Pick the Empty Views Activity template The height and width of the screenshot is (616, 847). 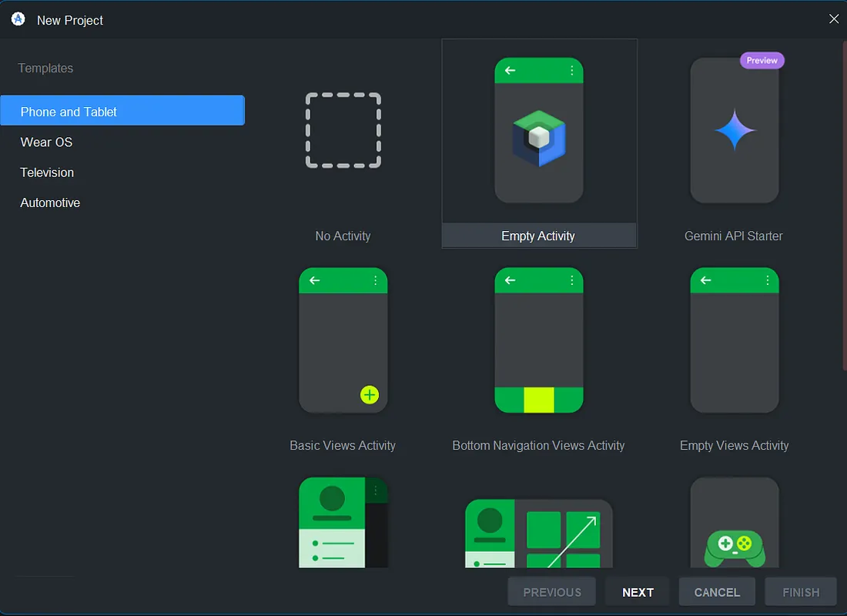coord(734,340)
